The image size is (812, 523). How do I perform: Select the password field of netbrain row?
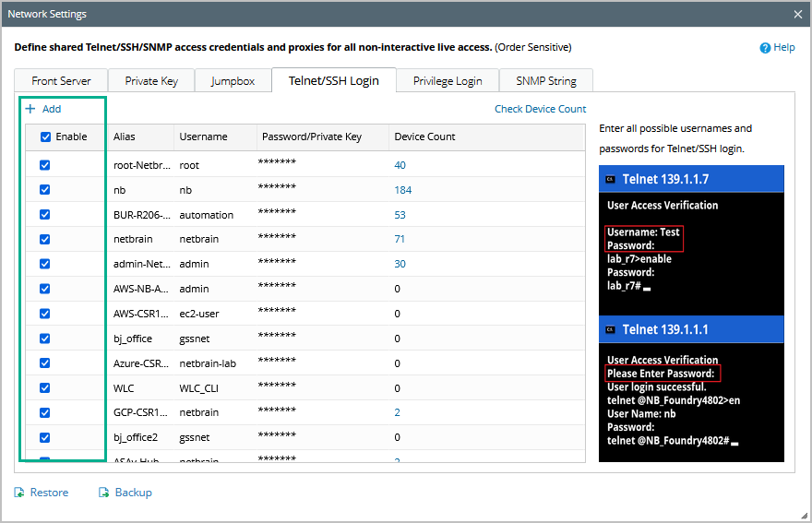[278, 239]
